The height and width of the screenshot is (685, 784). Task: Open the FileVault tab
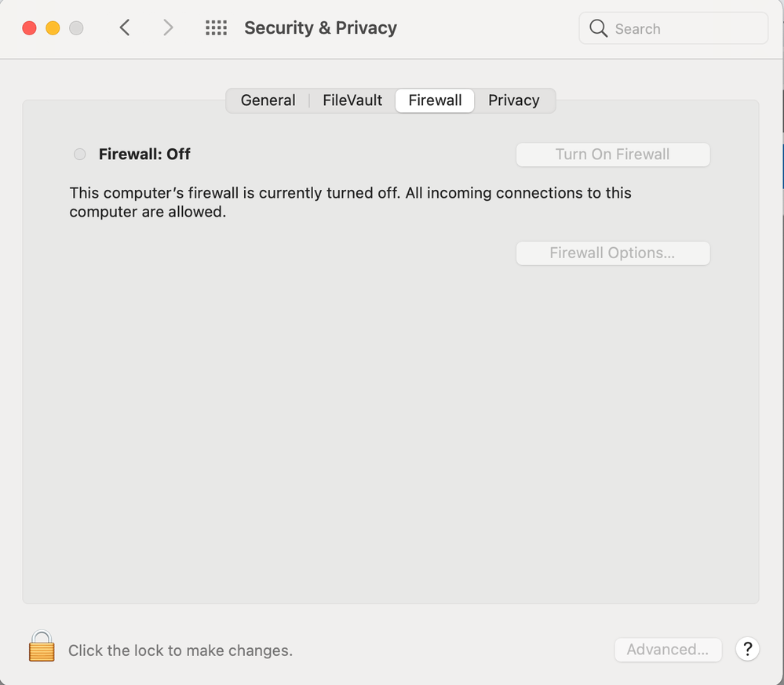(x=352, y=100)
